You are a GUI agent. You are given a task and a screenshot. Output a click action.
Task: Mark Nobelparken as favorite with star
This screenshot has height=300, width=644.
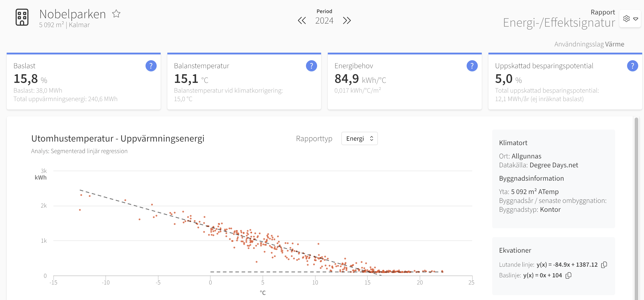pos(116,14)
